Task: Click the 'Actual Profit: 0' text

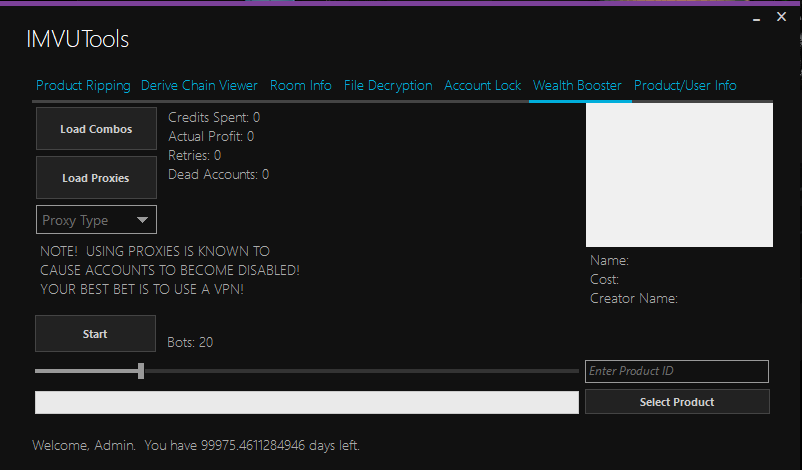Action: [211, 137]
